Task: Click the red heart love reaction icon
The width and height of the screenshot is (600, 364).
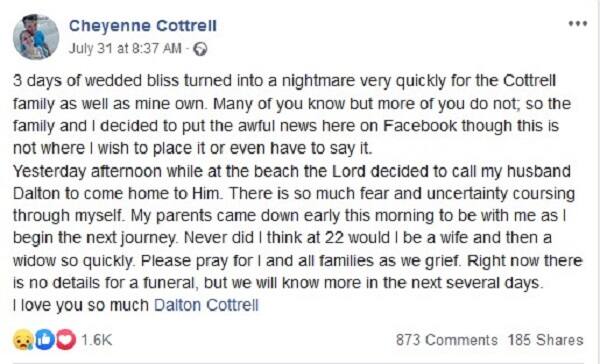Action: pos(66,339)
